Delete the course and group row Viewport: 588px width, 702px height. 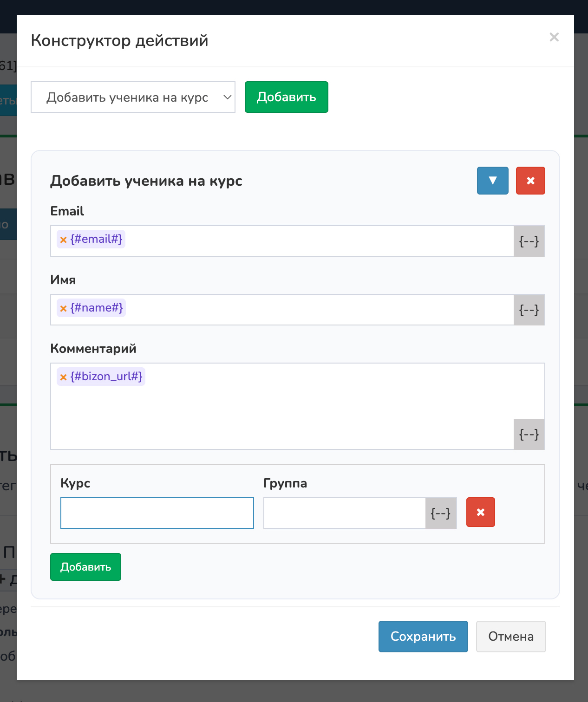(x=480, y=512)
